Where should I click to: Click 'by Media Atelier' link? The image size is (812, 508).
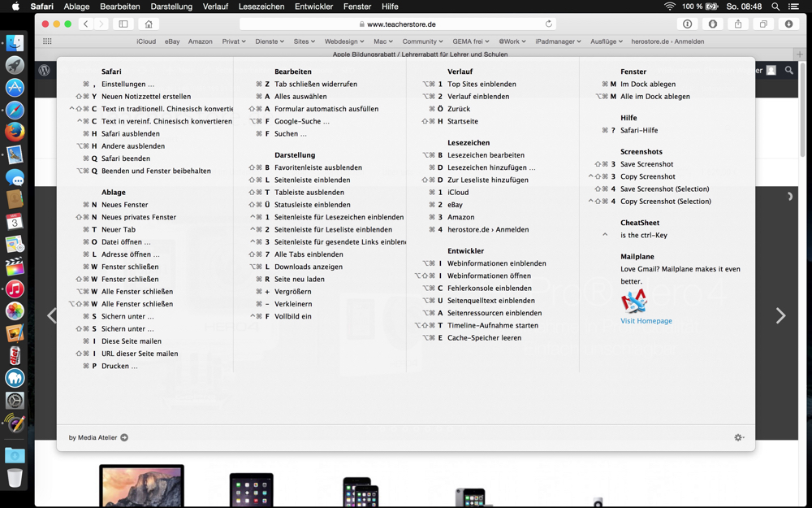pyautogui.click(x=93, y=437)
